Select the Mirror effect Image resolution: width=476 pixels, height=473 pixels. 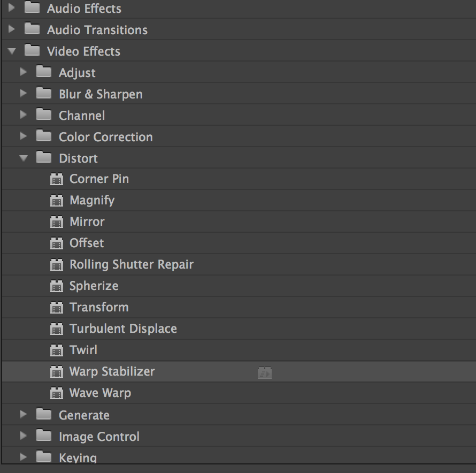(x=87, y=222)
